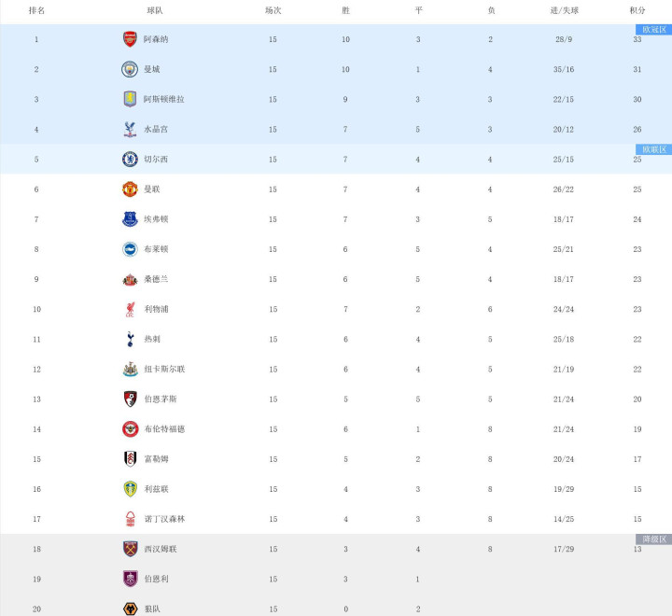Click the Crystal Palace crest icon
Viewport: 672px width, 616px height.
(130, 129)
